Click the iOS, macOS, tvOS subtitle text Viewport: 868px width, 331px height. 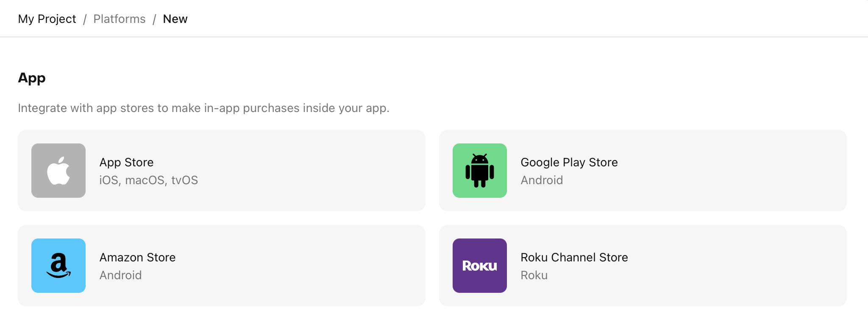point(148,180)
